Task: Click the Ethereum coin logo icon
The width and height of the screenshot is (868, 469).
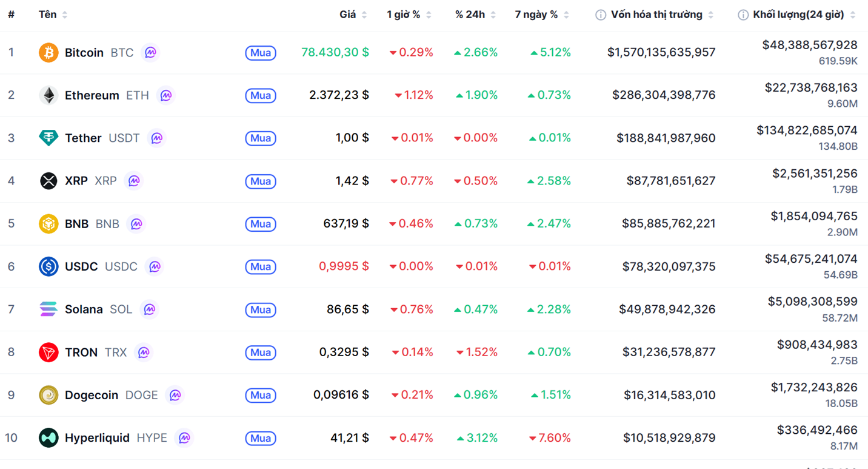Action: pyautogui.click(x=48, y=95)
